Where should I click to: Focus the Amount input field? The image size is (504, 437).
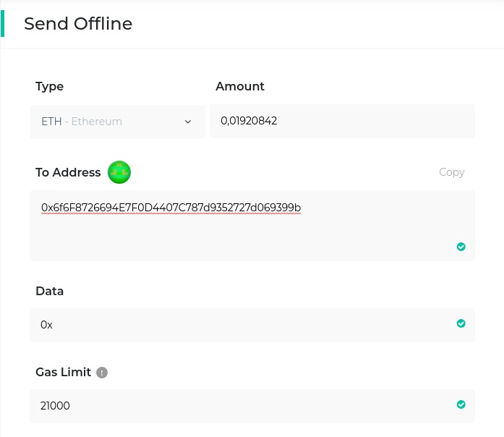(341, 121)
